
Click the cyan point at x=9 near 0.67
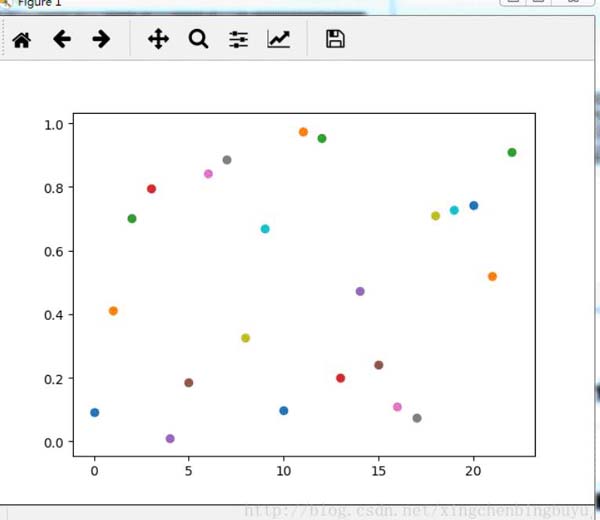(265, 229)
